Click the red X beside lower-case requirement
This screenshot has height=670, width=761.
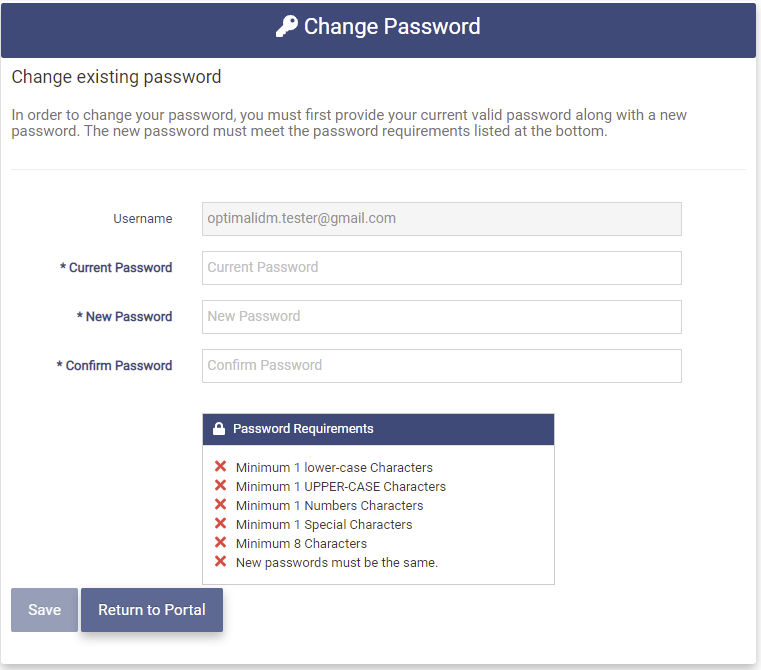tap(220, 467)
